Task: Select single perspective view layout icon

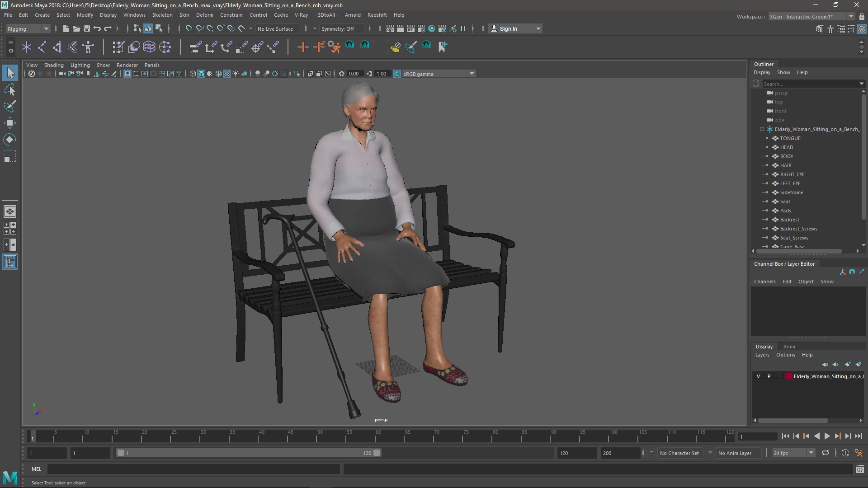Action: point(10,211)
